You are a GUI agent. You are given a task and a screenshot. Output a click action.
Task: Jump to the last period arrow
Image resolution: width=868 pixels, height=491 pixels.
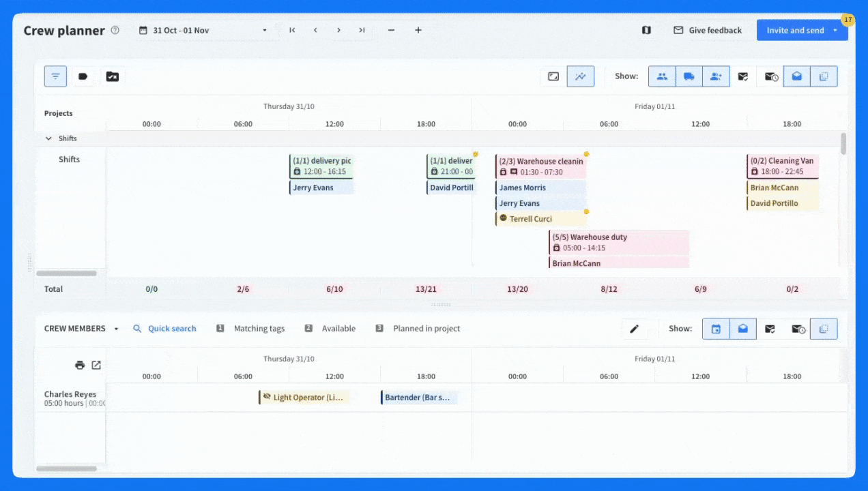[x=362, y=30]
